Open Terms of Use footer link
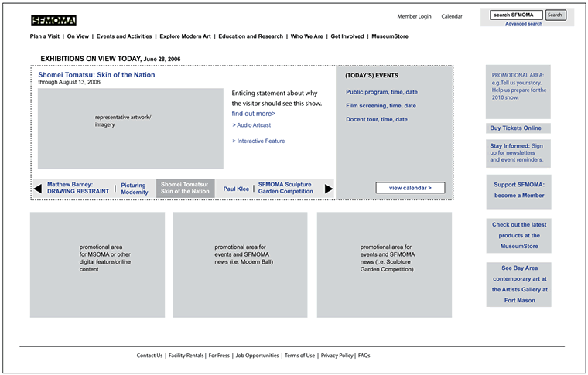Screen dimensions: 588x375 point(299,356)
